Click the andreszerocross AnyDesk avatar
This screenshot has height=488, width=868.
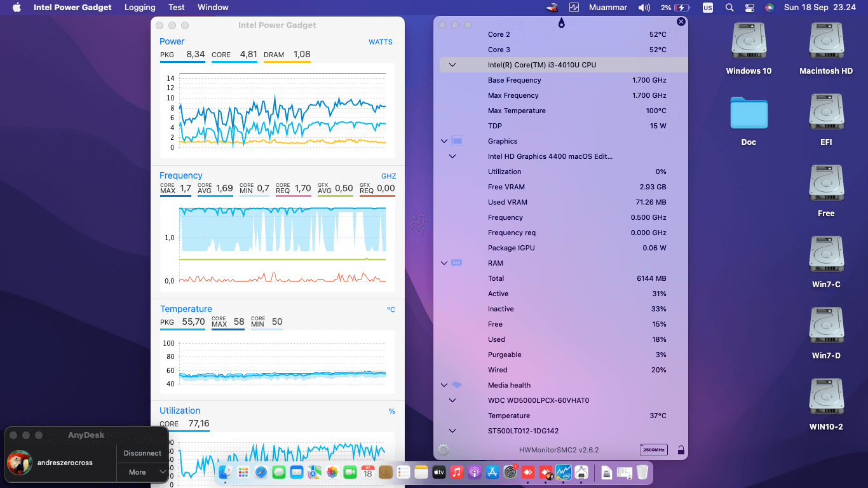click(20, 463)
